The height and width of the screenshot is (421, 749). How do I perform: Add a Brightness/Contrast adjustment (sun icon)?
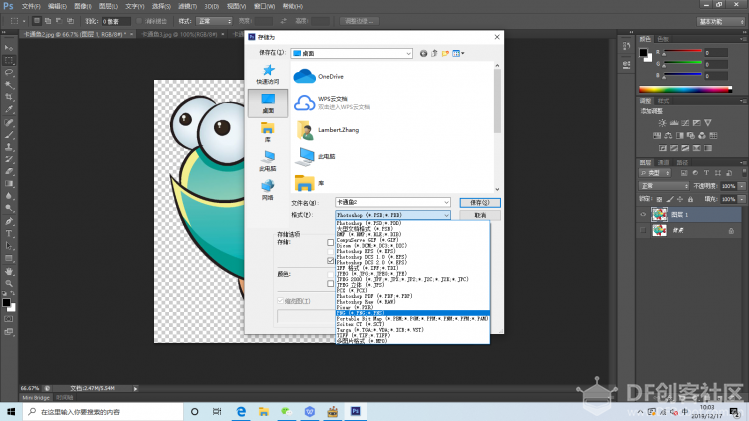662,123
